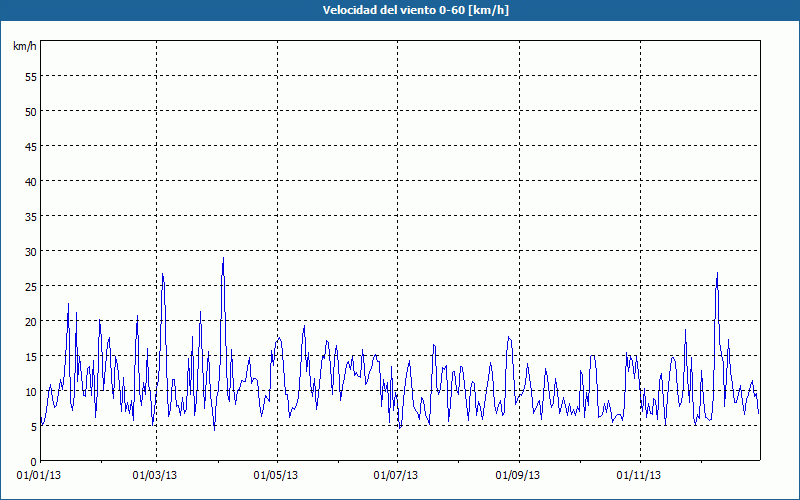Click the y-axis value 45
Viewport: 800px width, 500px height.
(31, 147)
